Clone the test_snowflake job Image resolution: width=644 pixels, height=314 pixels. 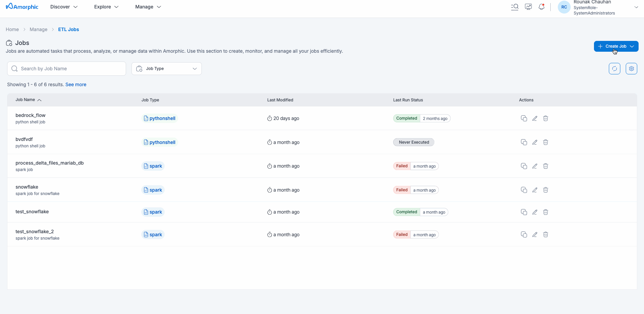(x=524, y=212)
